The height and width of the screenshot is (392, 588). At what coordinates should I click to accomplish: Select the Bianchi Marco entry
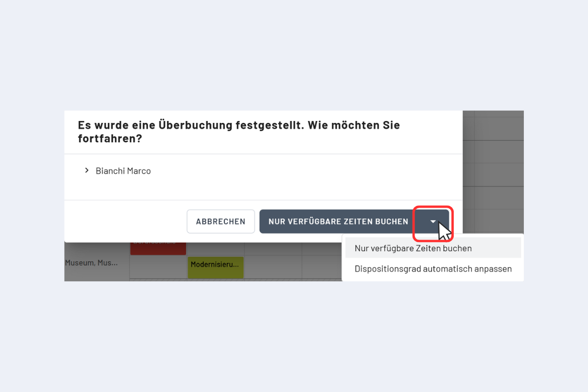click(123, 171)
